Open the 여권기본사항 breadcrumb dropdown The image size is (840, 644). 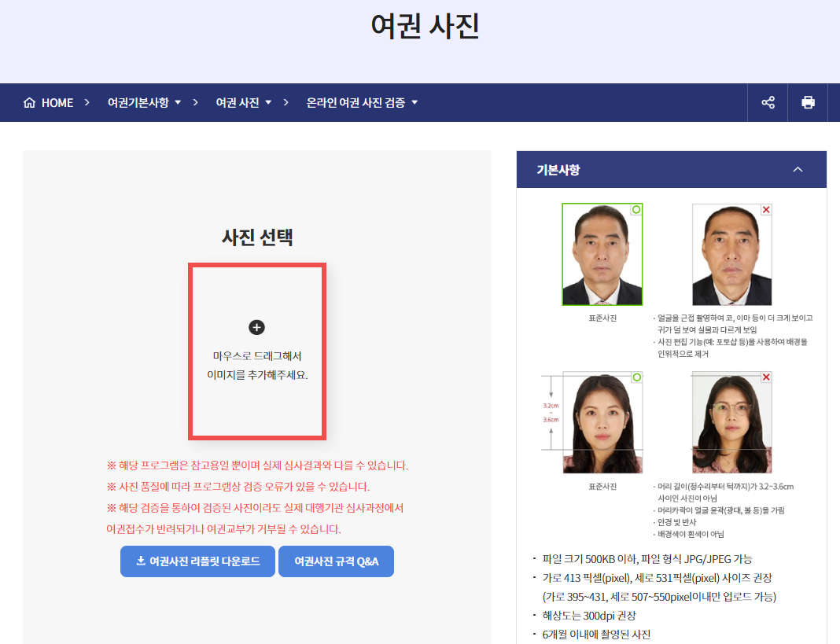point(144,102)
